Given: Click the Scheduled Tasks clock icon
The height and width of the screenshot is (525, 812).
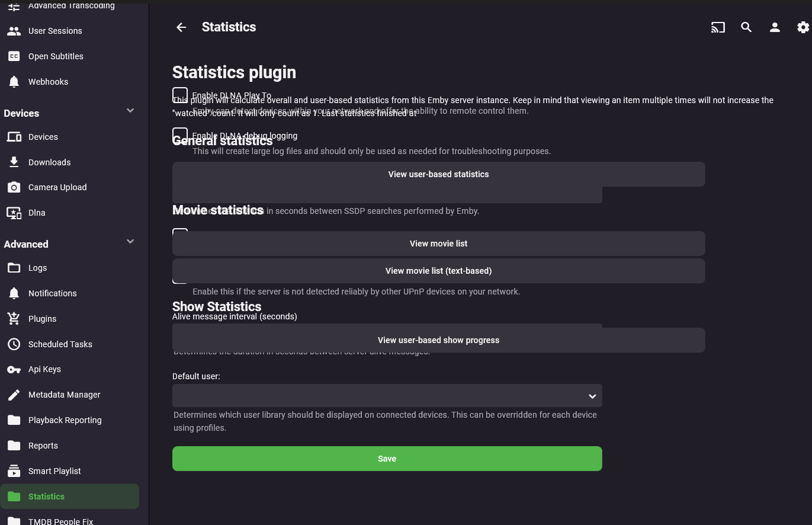Looking at the screenshot, I should coord(14,344).
